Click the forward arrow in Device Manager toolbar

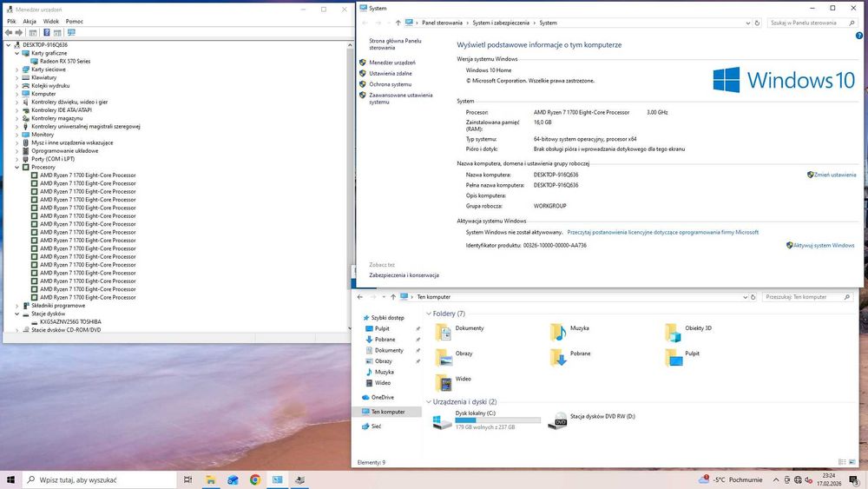coord(19,33)
